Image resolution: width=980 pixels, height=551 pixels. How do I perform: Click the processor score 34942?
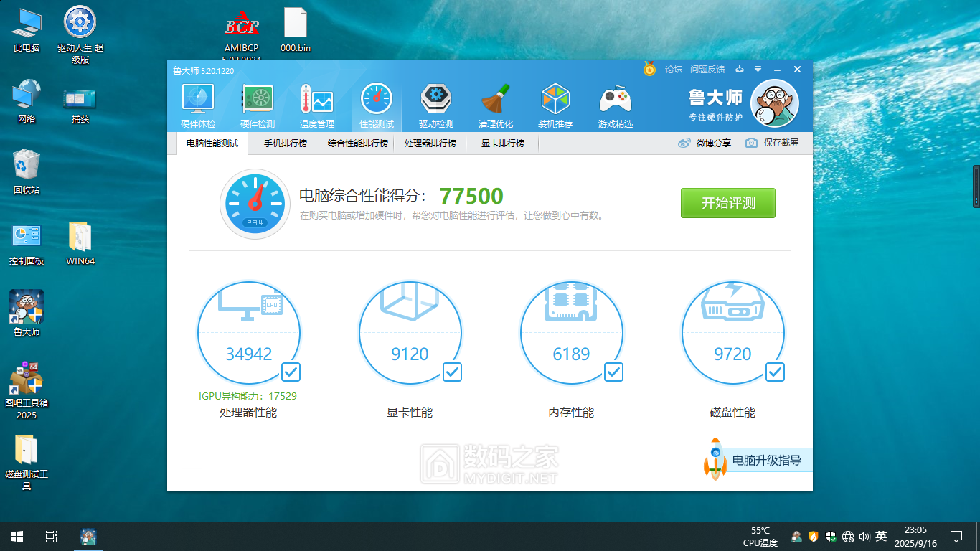249,354
